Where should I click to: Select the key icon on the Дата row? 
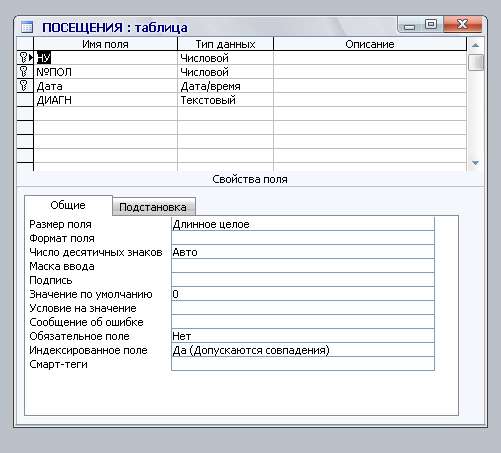click(x=23, y=86)
